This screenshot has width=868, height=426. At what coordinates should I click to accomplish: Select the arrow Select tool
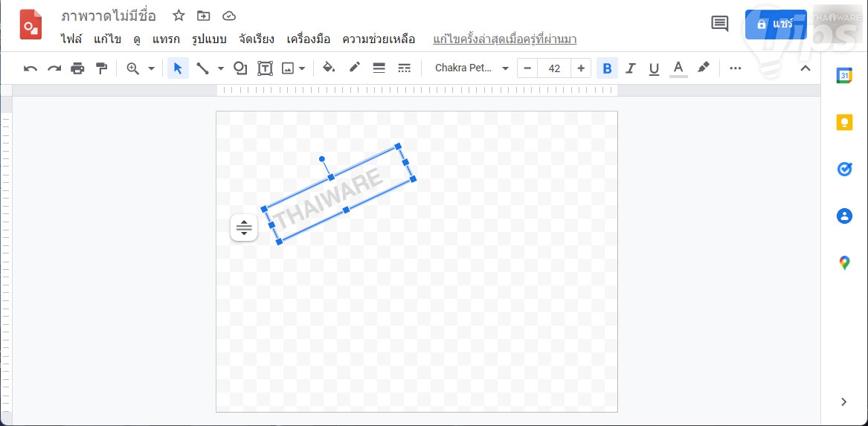click(178, 68)
